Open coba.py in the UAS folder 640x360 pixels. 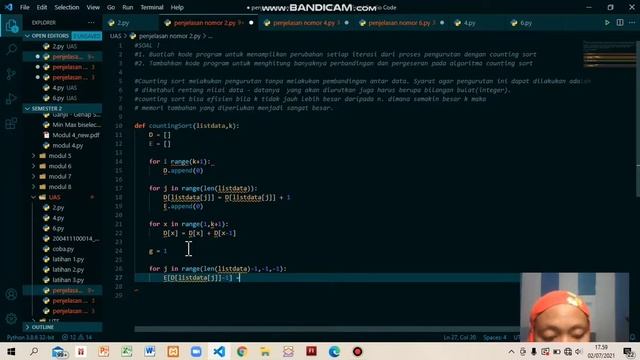(x=63, y=249)
